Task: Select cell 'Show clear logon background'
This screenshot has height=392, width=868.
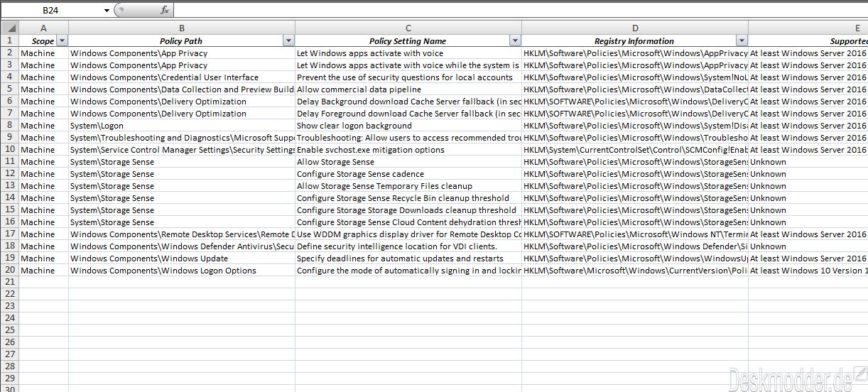Action: (x=408, y=126)
